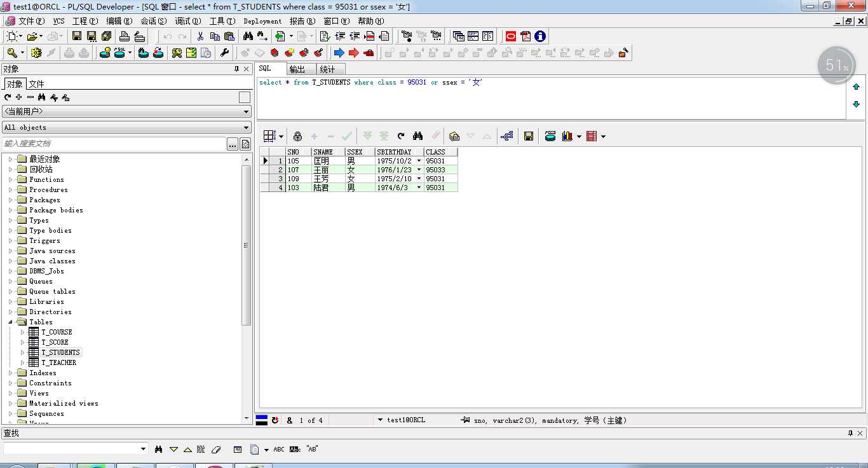Expand the T_STUDENTS table node
Viewport: 868px width, 468px height.
(23, 352)
